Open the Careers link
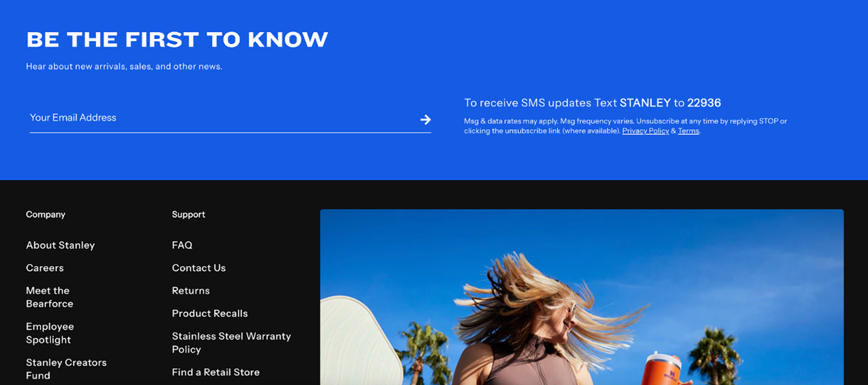 [x=45, y=268]
